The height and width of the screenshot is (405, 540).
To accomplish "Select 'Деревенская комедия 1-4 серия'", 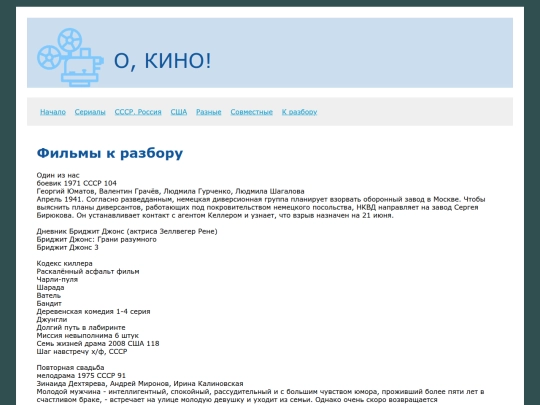I will click(x=93, y=311).
